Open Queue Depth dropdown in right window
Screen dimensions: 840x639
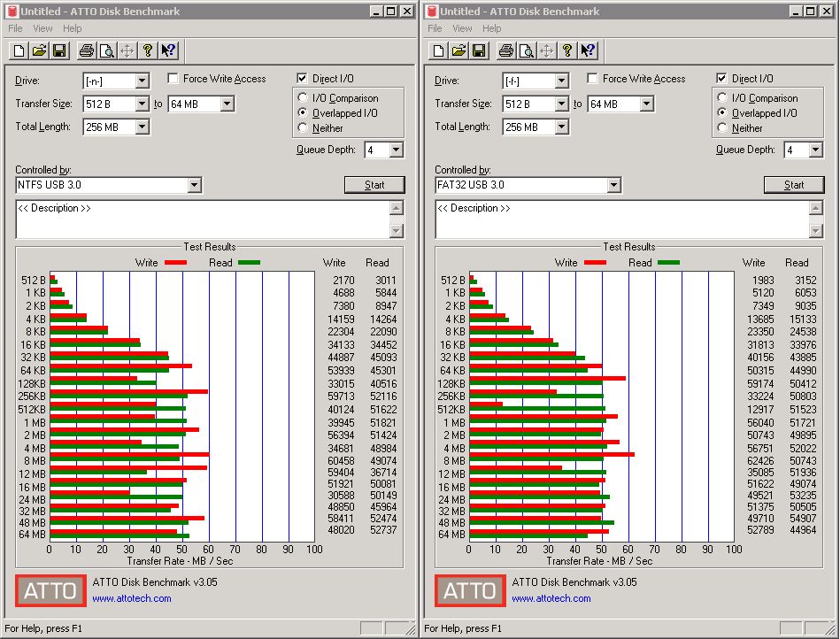point(815,150)
